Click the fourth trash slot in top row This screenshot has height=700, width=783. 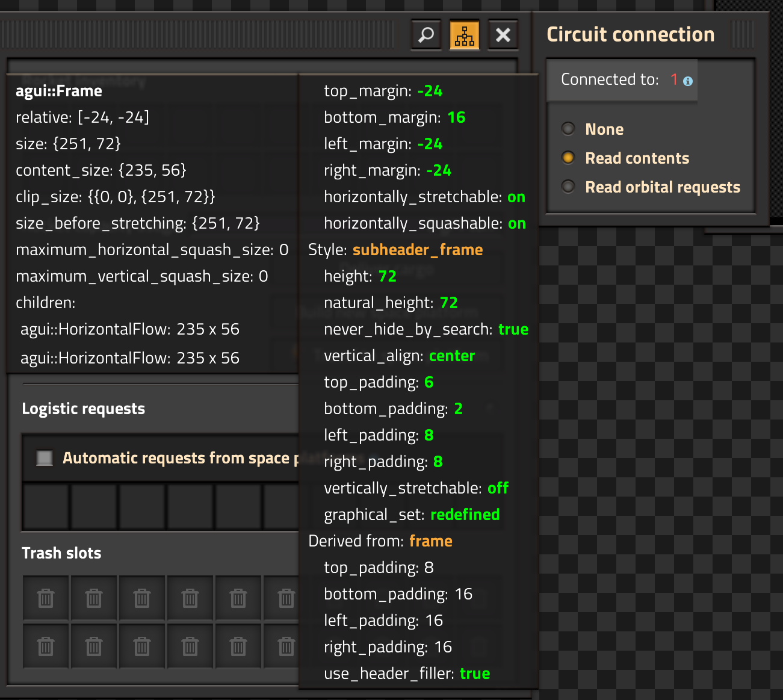pos(190,598)
